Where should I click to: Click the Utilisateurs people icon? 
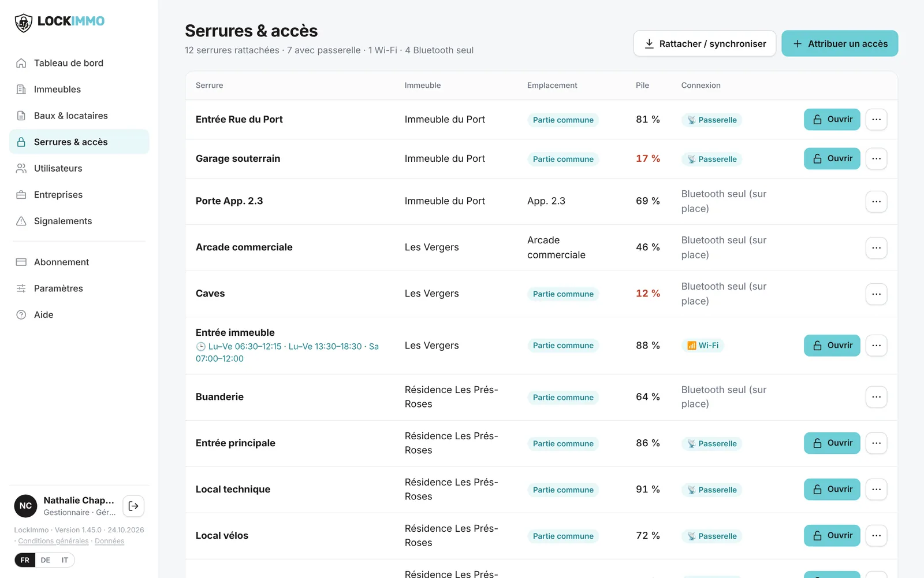pyautogui.click(x=21, y=168)
